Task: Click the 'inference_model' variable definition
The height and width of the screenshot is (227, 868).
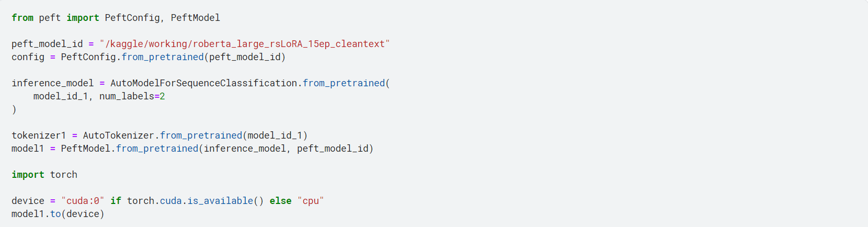Action: click(x=52, y=83)
